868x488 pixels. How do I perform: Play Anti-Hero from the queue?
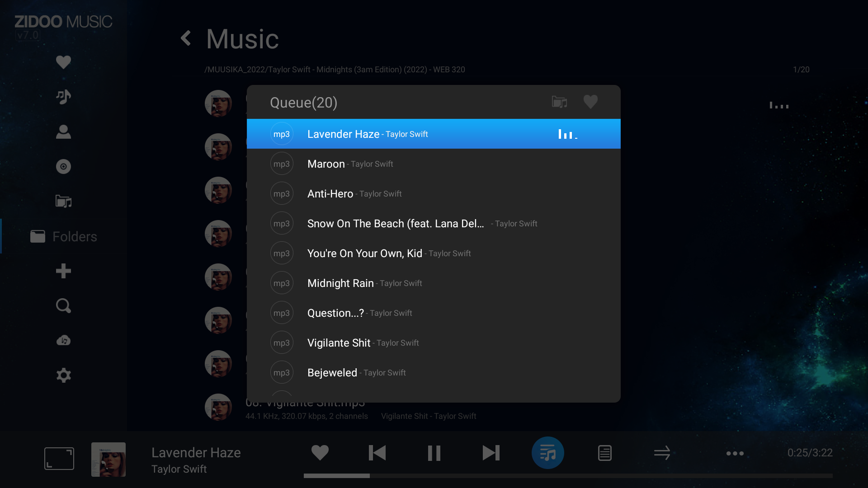[x=434, y=193]
